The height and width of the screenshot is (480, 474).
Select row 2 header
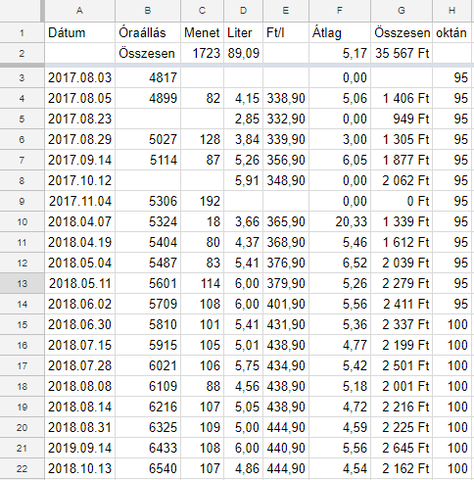coord(22,53)
